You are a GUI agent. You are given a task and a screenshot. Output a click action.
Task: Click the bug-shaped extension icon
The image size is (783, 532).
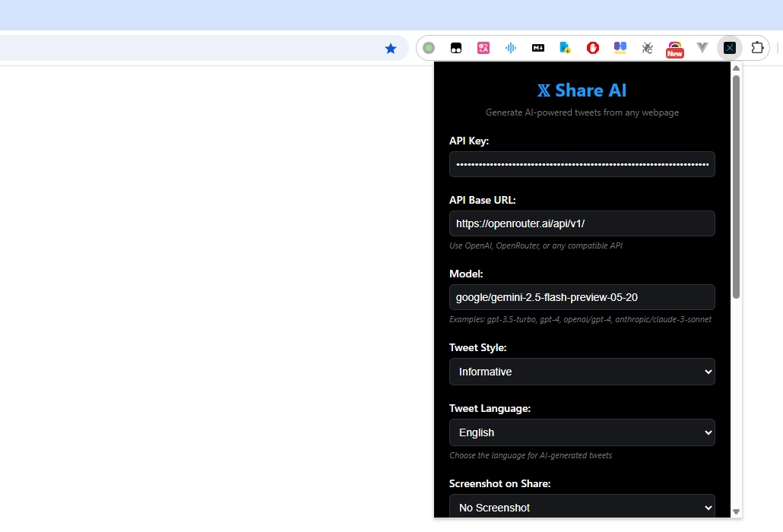pos(648,47)
